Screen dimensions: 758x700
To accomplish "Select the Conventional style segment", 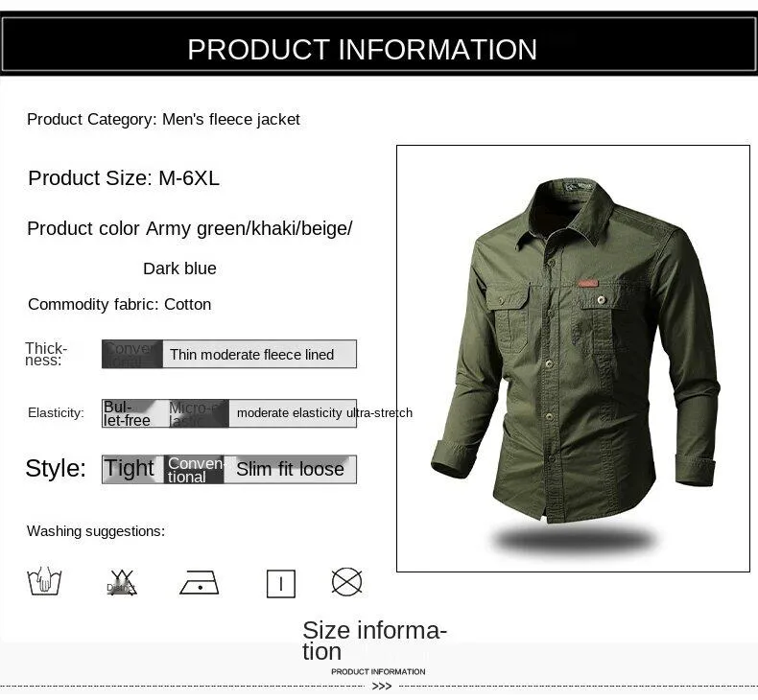I will 194,469.
